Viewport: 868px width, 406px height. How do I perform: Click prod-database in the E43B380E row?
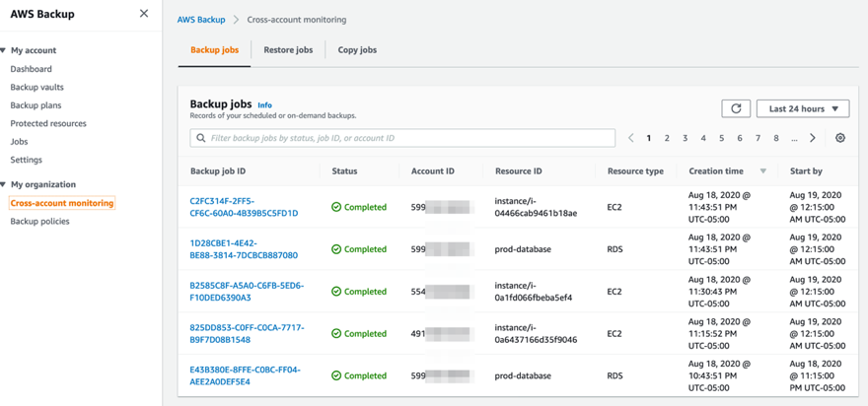[x=523, y=375]
